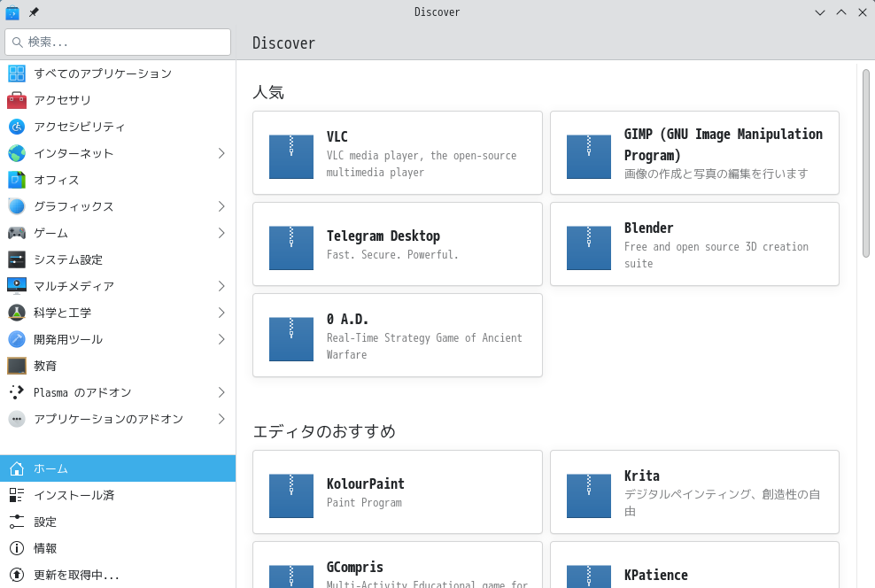Click the マルチメディア monitor icon

tap(17, 286)
